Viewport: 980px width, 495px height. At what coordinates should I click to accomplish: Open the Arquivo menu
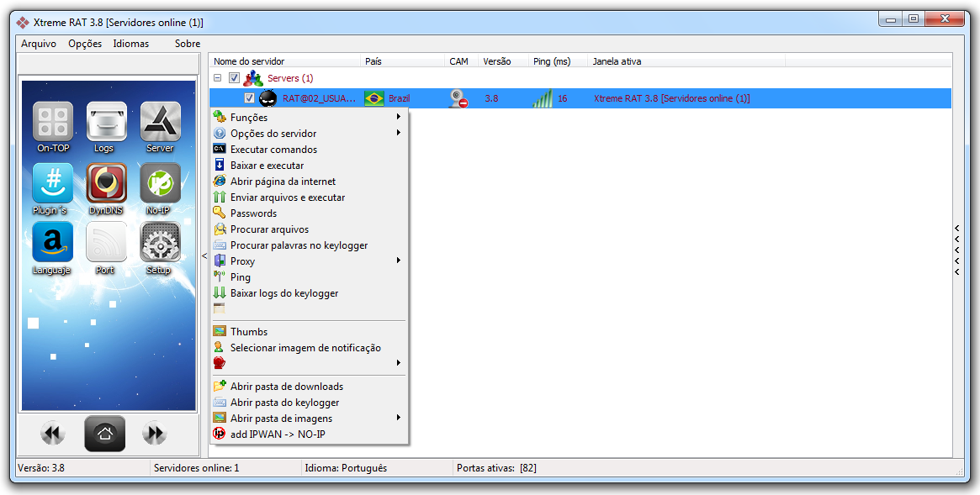(x=39, y=44)
